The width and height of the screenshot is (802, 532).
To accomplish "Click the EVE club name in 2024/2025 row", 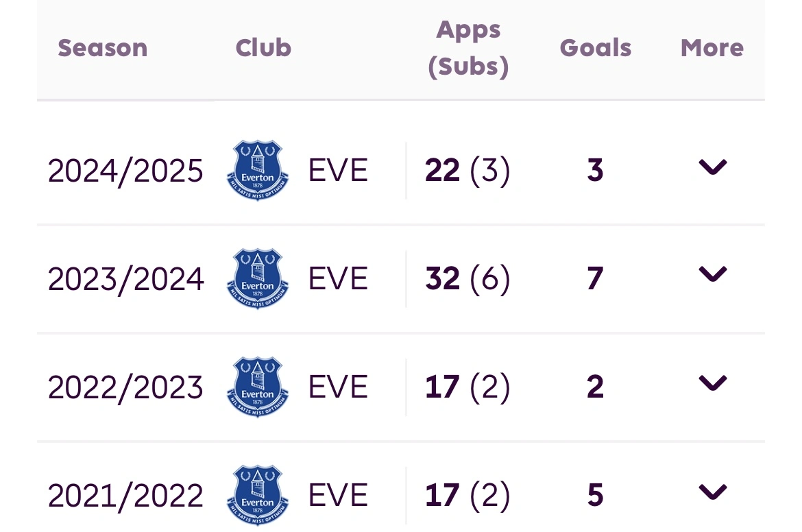I will 338,171.
